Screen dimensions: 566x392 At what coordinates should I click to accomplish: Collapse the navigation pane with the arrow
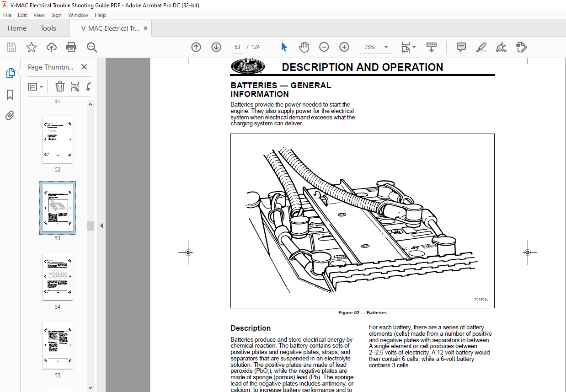click(101, 226)
